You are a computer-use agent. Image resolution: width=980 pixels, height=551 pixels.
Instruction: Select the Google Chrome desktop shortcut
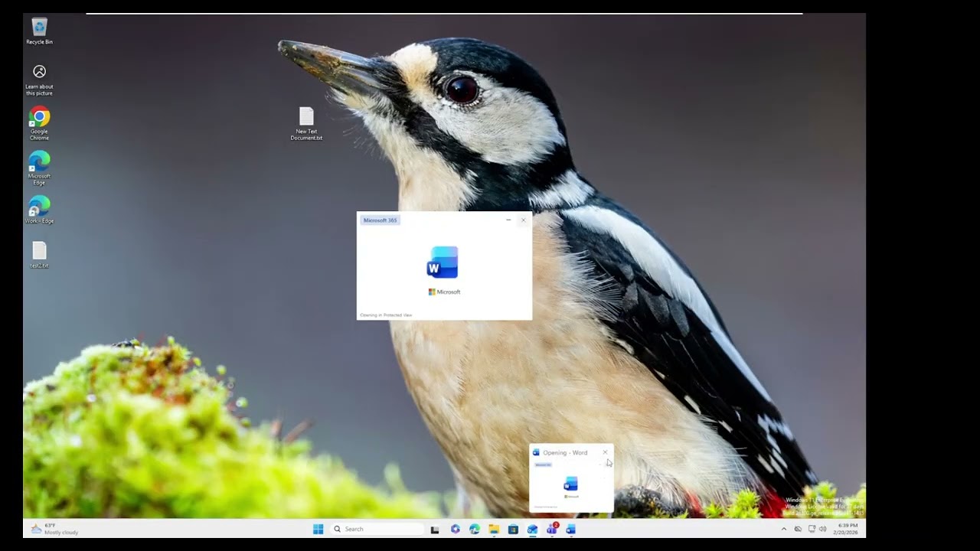click(x=39, y=124)
